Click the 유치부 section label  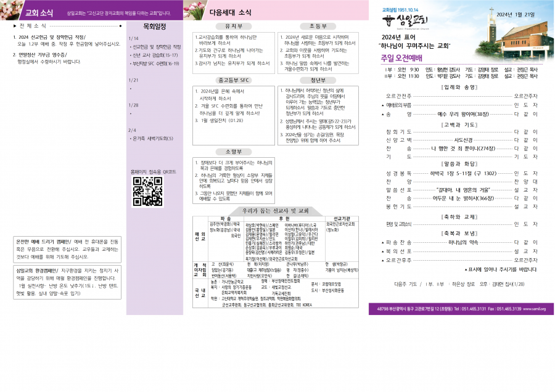[x=232, y=27]
